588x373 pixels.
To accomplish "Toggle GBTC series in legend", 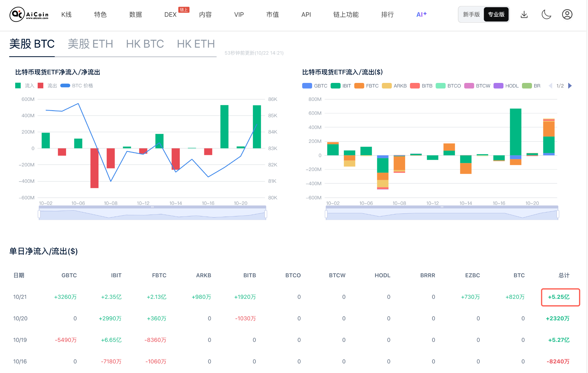I will click(x=315, y=86).
